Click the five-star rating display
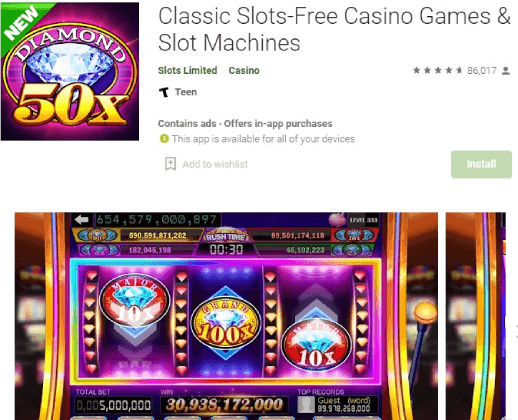Image resolution: width=518 pixels, height=420 pixels. coord(438,70)
